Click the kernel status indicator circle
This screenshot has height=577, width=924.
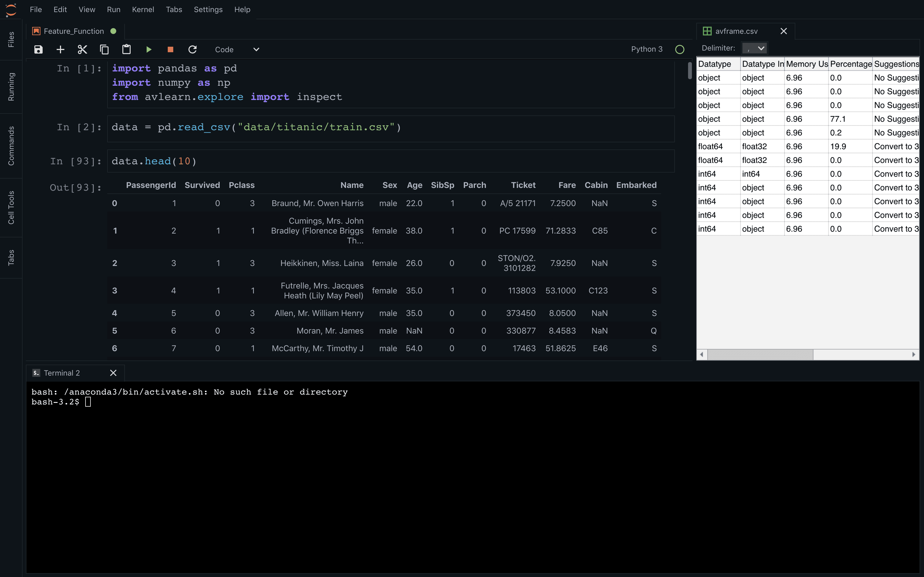tap(679, 49)
